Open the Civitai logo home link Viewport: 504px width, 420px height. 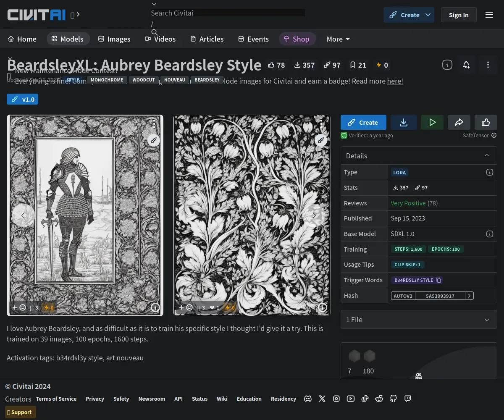[37, 15]
